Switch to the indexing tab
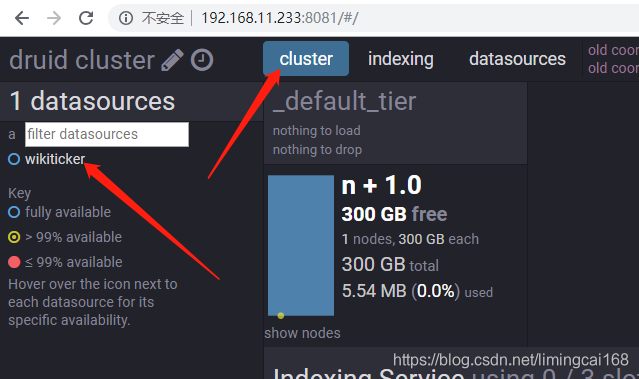This screenshot has width=639, height=379. (401, 59)
